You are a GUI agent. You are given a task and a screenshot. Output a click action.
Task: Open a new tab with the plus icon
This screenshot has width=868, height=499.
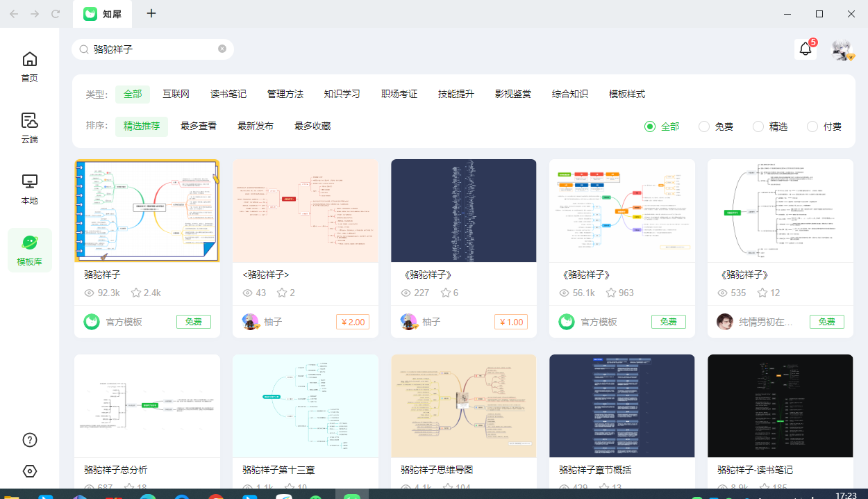coord(151,14)
